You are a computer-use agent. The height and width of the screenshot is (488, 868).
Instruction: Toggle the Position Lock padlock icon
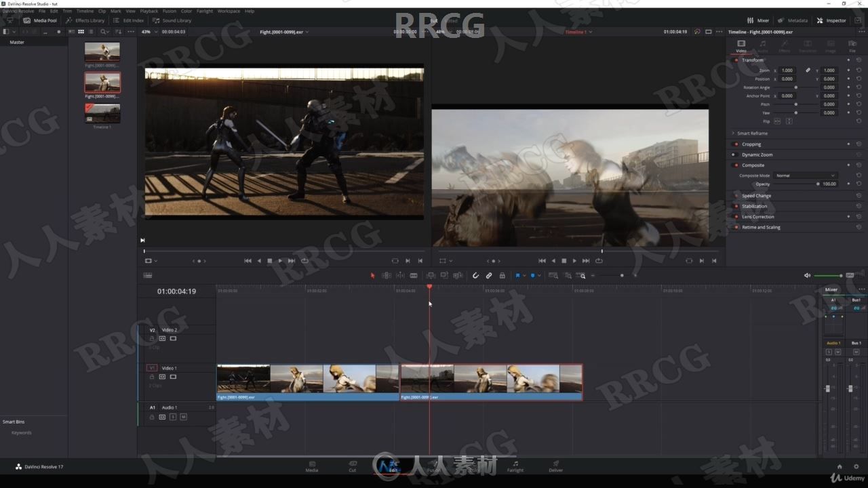click(502, 275)
